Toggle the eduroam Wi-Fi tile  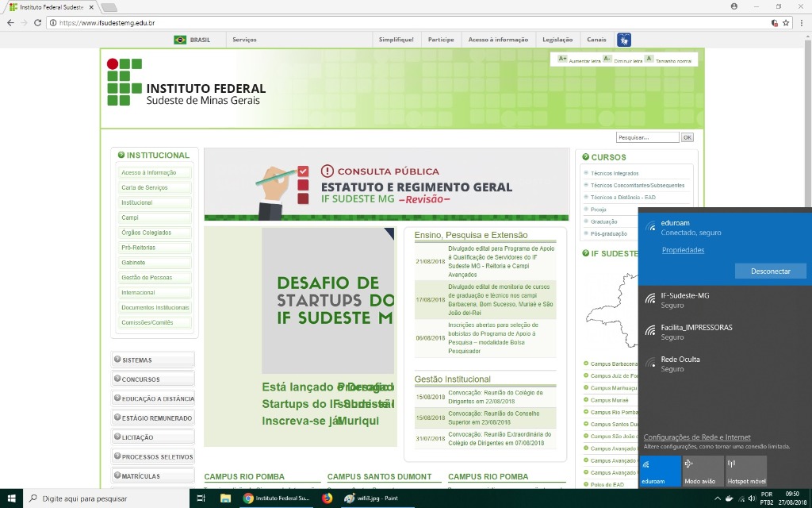(660, 471)
